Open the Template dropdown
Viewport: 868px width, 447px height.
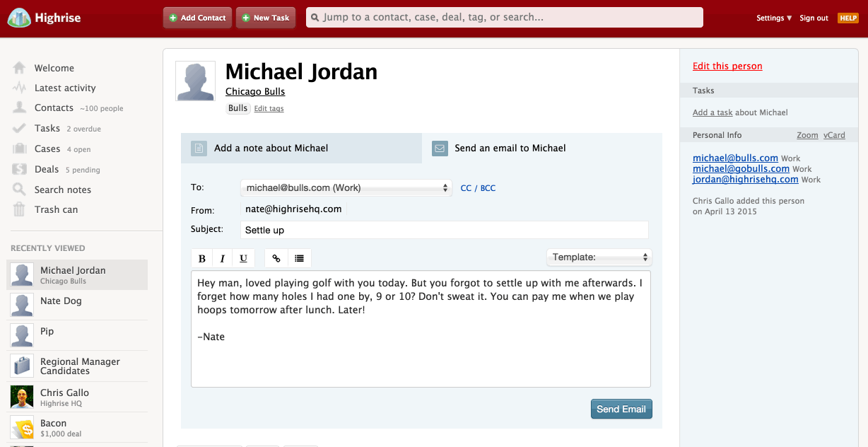(599, 257)
